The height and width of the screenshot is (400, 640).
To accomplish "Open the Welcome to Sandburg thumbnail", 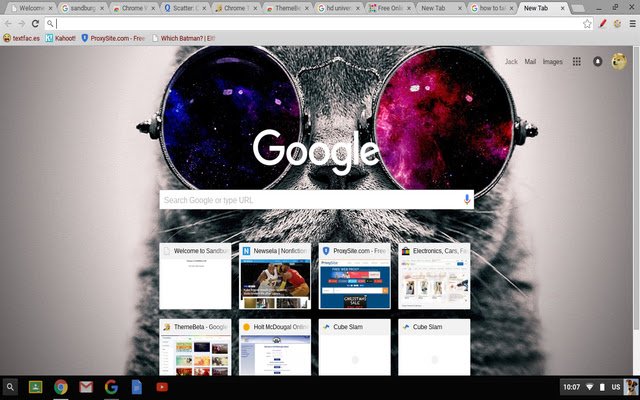I will point(195,276).
